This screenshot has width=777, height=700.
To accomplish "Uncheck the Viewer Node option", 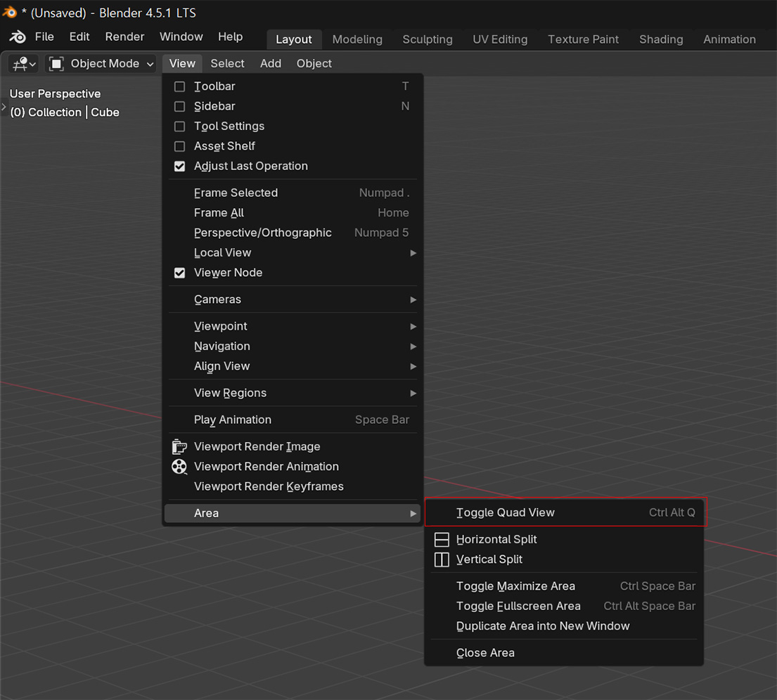I will 180,273.
